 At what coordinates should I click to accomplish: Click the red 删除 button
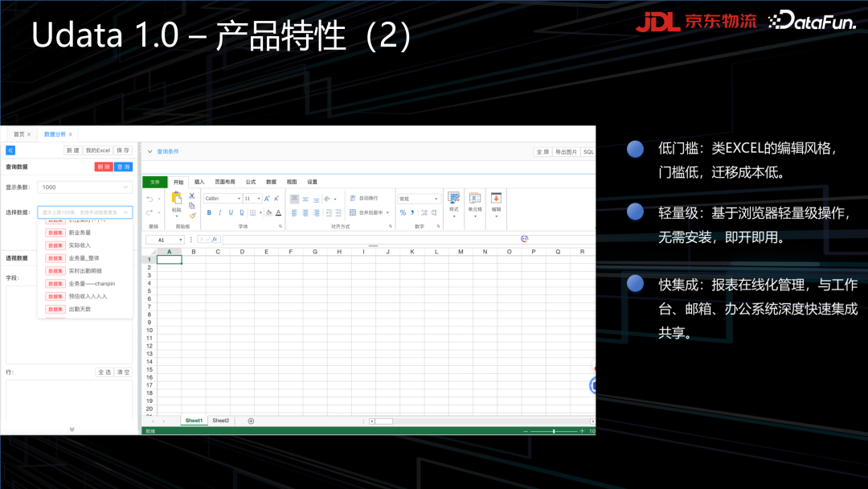click(x=104, y=166)
